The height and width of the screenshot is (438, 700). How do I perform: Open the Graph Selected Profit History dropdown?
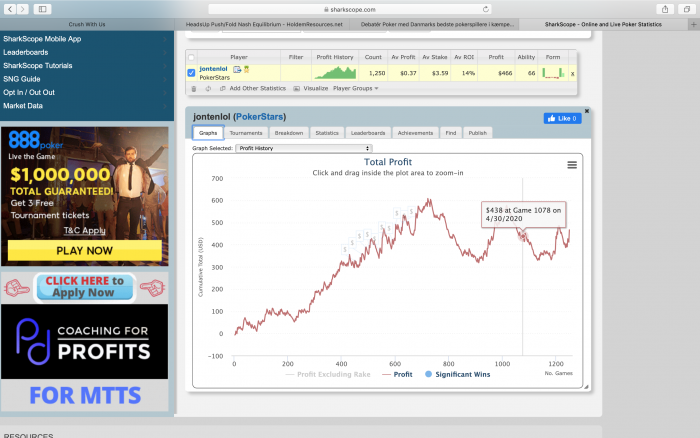point(304,148)
